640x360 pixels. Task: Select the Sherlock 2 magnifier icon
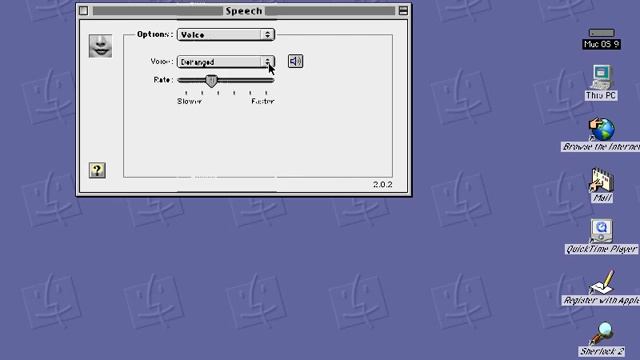tap(602, 333)
